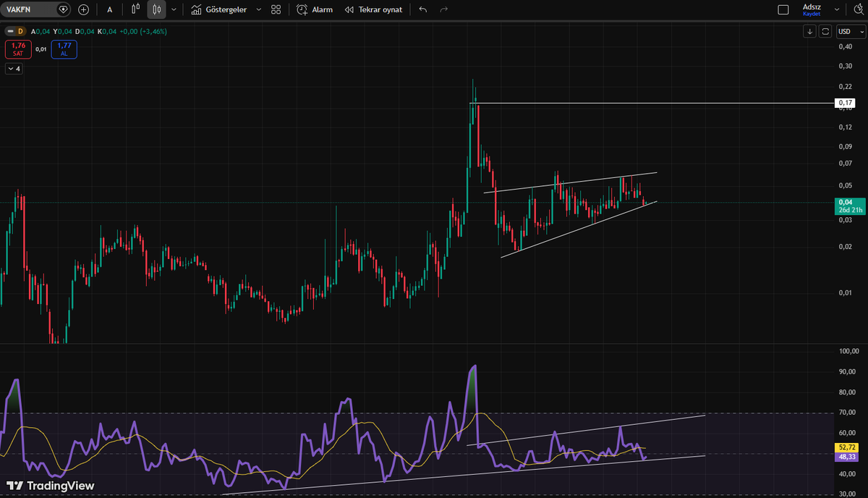Viewport: 868px width, 498px height.
Task: Expand the layout options chevron next to Adsız
Action: click(837, 9)
